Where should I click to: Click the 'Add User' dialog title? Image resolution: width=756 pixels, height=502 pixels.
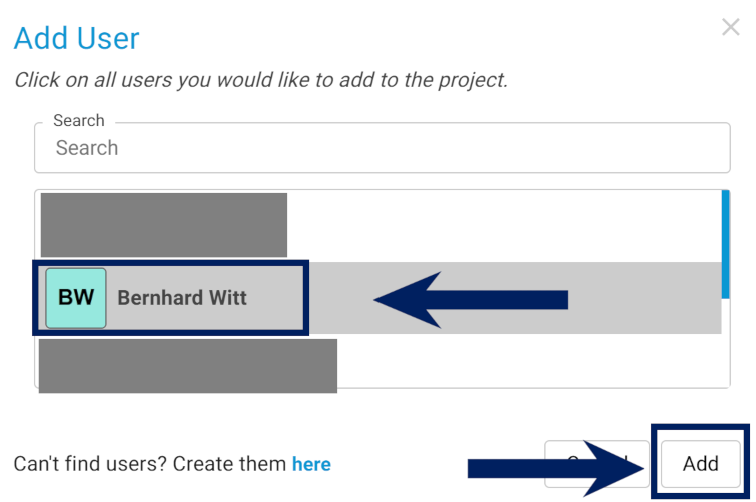click(x=77, y=39)
